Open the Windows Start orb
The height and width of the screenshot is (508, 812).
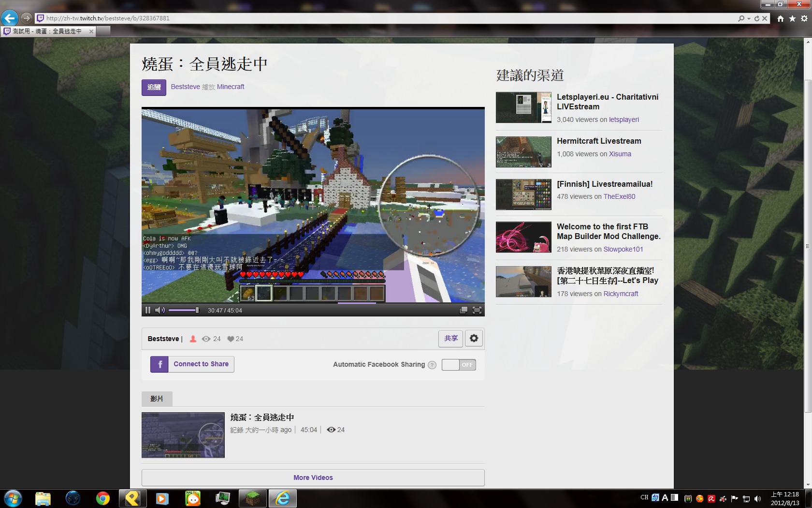[13, 498]
